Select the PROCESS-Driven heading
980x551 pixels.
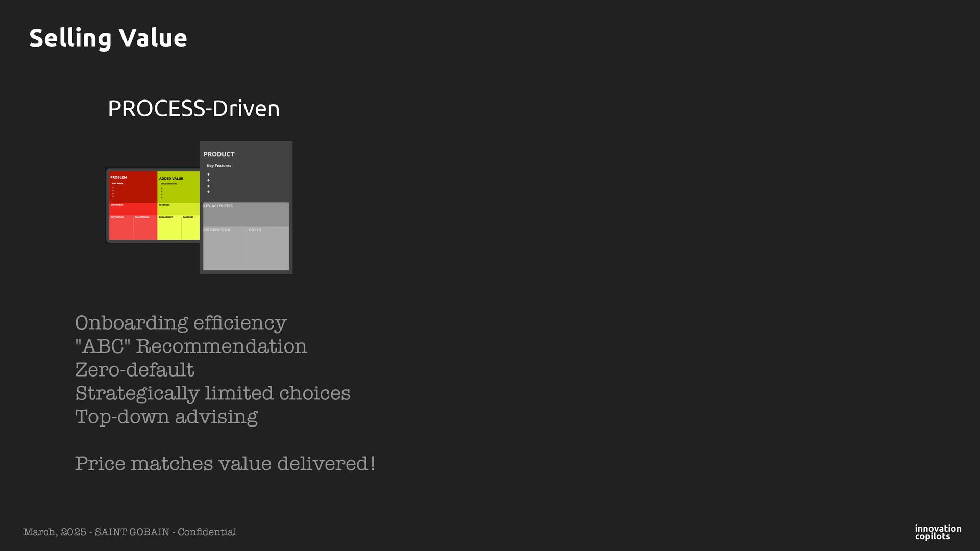[x=193, y=109]
